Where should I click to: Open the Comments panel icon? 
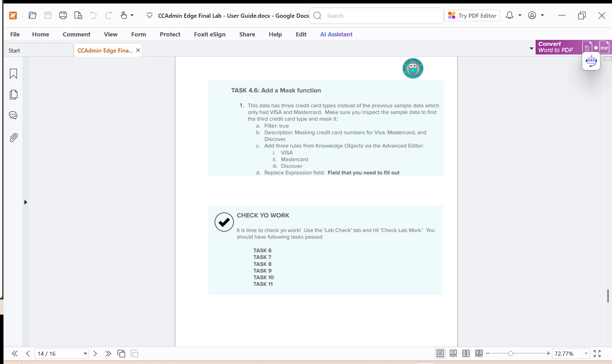click(x=13, y=115)
